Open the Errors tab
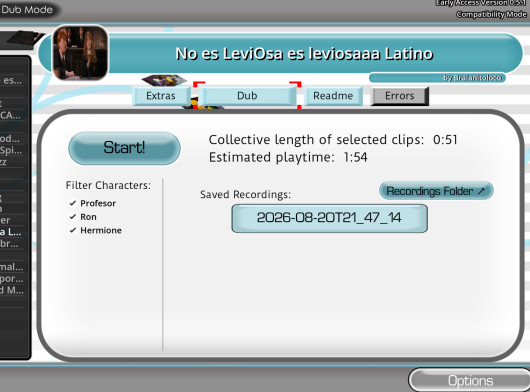 [x=400, y=96]
